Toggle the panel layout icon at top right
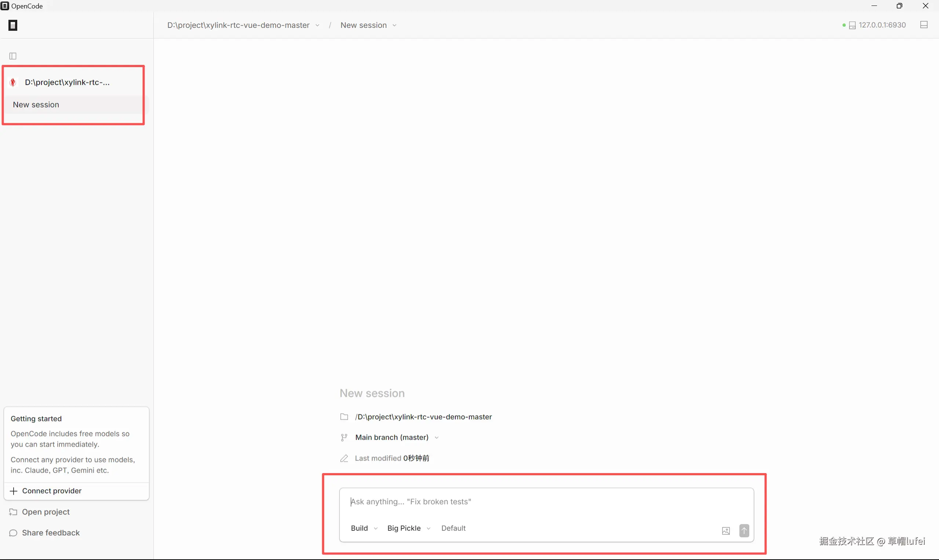Image resolution: width=939 pixels, height=560 pixels. pyautogui.click(x=924, y=25)
